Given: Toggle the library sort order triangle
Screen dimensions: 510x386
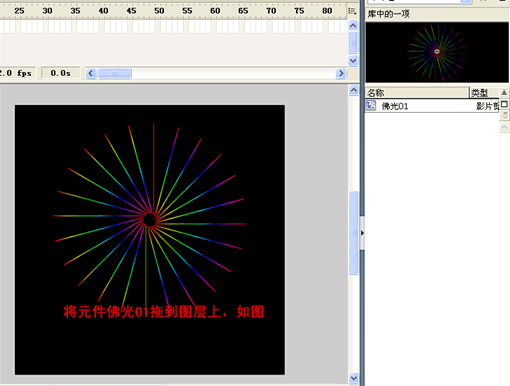Looking at the screenshot, I should [x=504, y=92].
